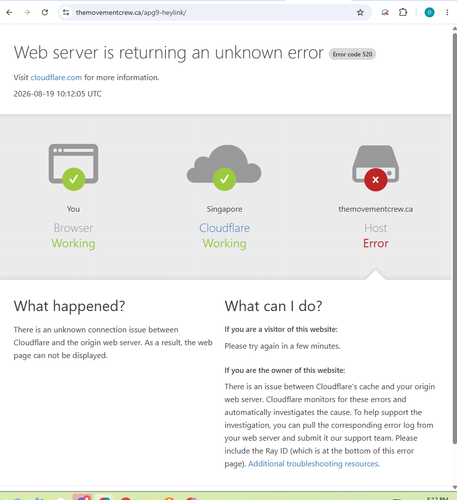This screenshot has height=500, width=457.
Task: Bookmark this page with the star
Action: tap(360, 13)
